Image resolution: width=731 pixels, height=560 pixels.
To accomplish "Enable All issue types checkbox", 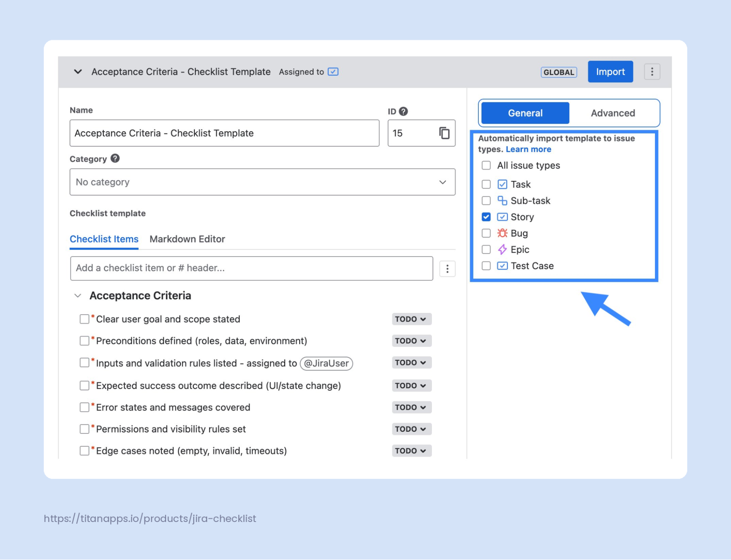I will click(x=486, y=165).
